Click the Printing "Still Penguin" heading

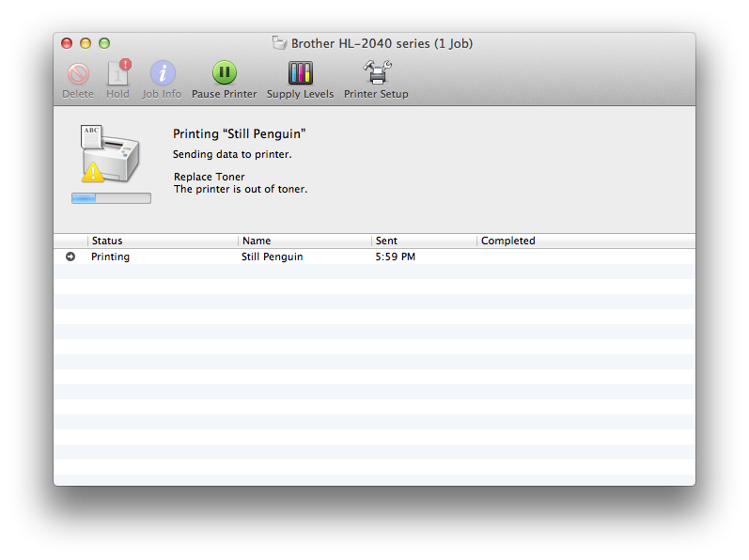coord(240,133)
